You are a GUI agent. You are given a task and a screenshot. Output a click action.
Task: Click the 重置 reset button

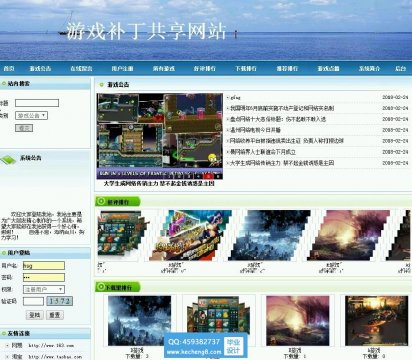[55, 315]
